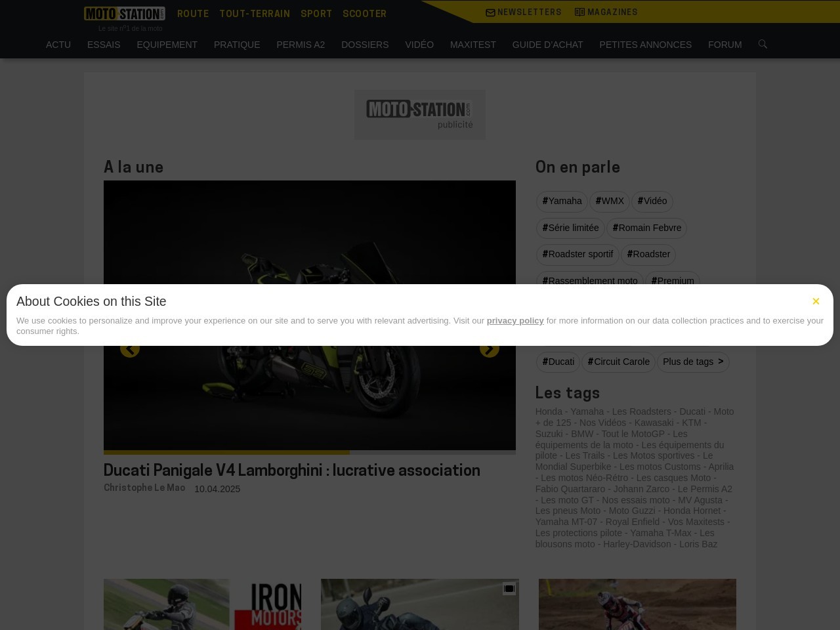Image resolution: width=840 pixels, height=630 pixels.
Task: Open the KTM tag link
Action: (692, 423)
